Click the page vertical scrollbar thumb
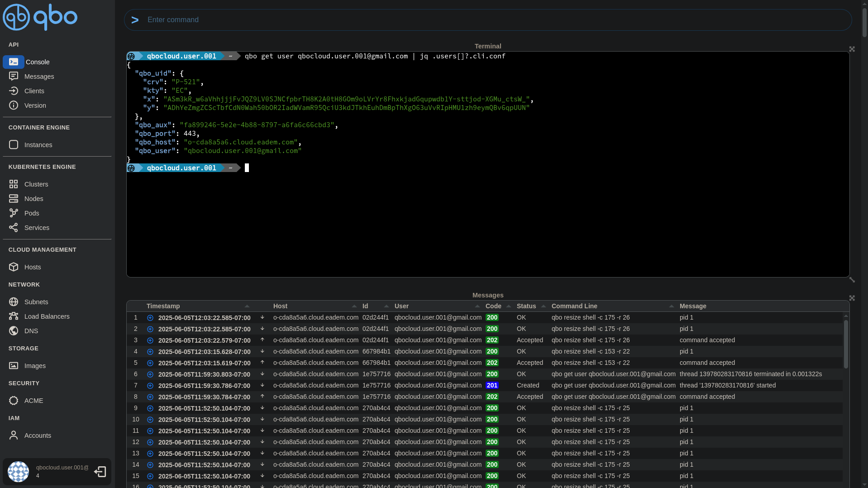868x488 pixels. pos(865,22)
